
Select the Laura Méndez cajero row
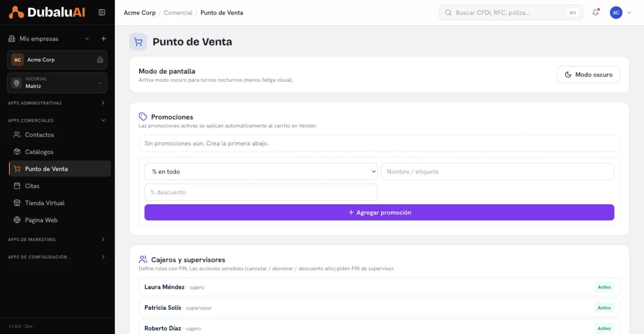pyautogui.click(x=379, y=287)
